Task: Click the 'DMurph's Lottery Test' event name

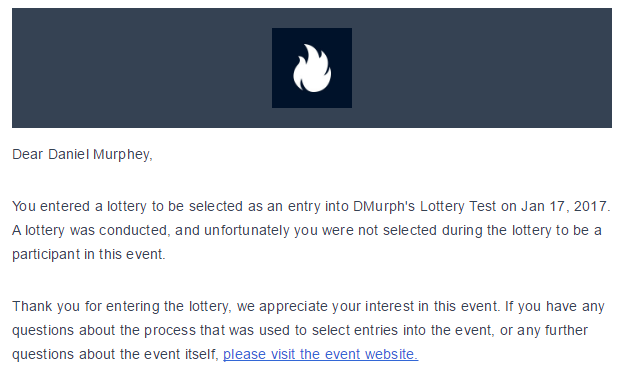Action: 424,206
